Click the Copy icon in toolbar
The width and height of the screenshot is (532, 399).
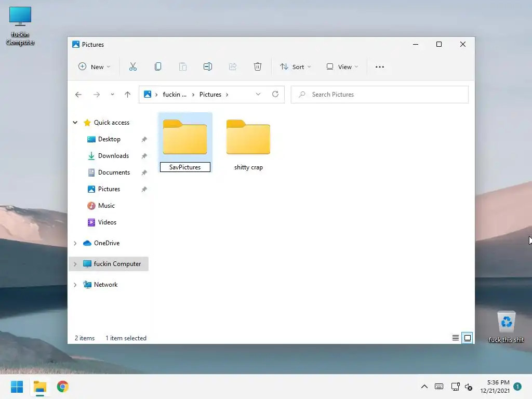pyautogui.click(x=158, y=66)
